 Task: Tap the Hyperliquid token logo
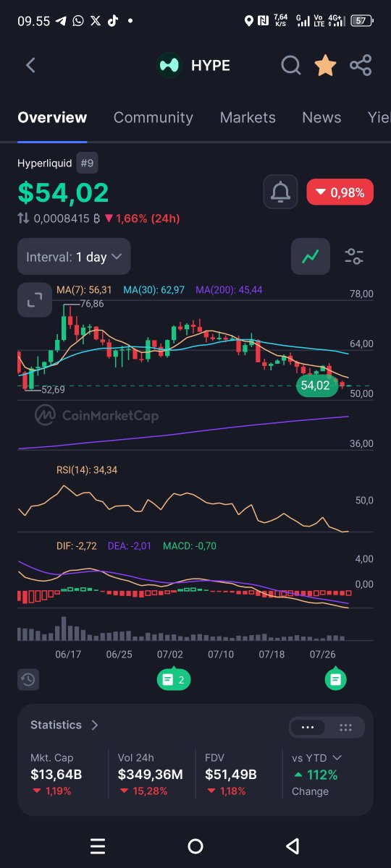point(169,65)
